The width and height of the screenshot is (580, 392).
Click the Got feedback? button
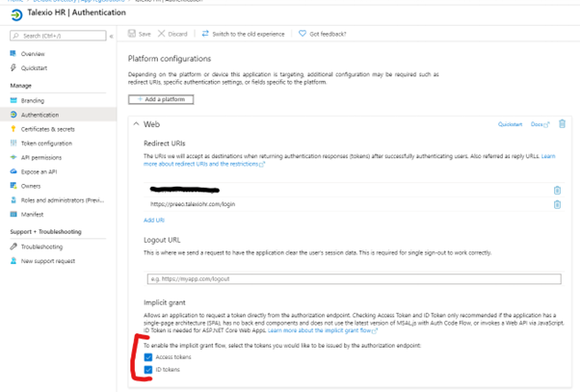(x=322, y=34)
